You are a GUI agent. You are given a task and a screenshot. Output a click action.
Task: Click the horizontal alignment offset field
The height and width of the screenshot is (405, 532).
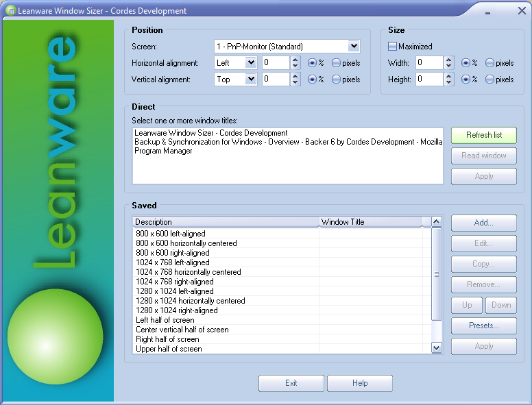(x=276, y=63)
